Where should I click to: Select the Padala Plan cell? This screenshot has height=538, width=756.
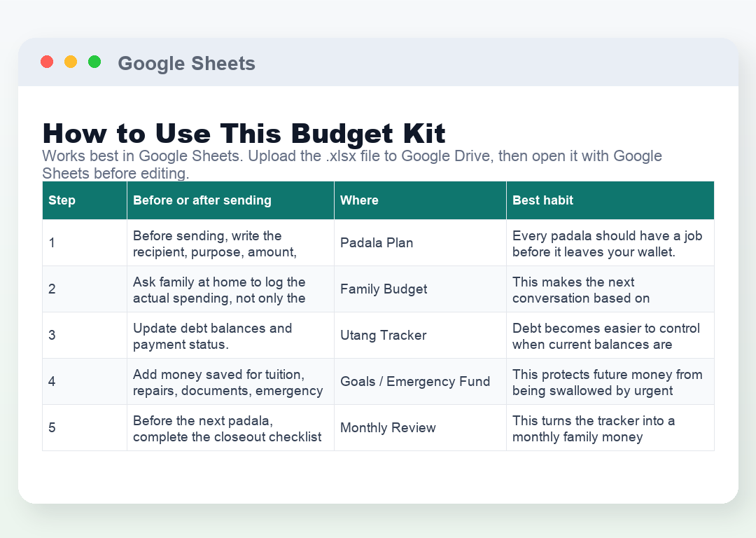(x=420, y=242)
